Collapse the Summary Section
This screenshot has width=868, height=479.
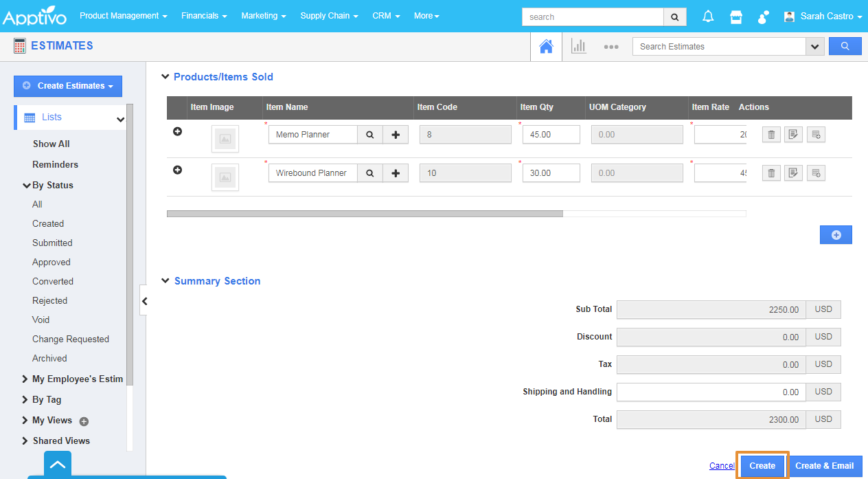point(165,281)
